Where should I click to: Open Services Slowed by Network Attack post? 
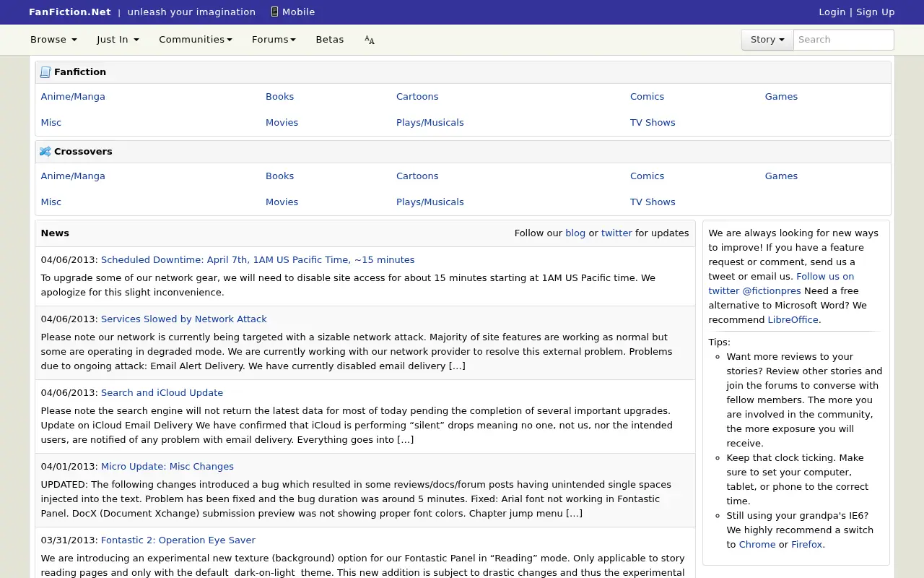[x=184, y=319]
